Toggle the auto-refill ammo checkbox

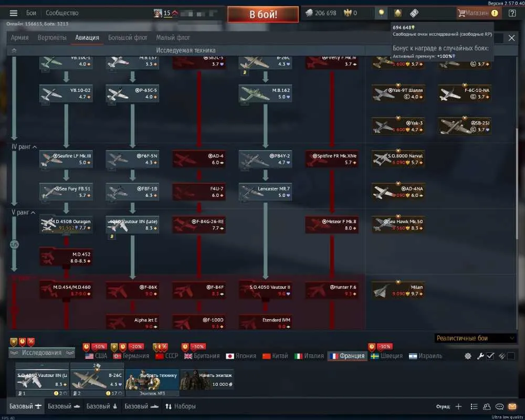click(511, 356)
